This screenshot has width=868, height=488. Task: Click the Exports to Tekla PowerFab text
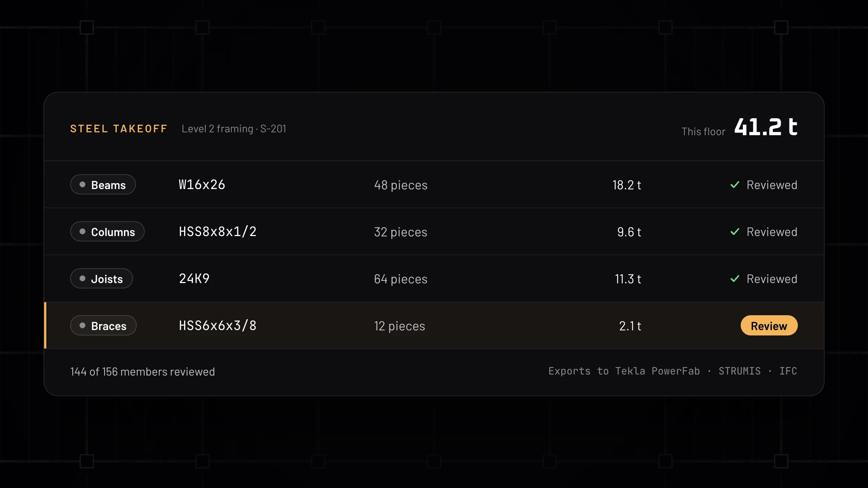click(x=624, y=371)
